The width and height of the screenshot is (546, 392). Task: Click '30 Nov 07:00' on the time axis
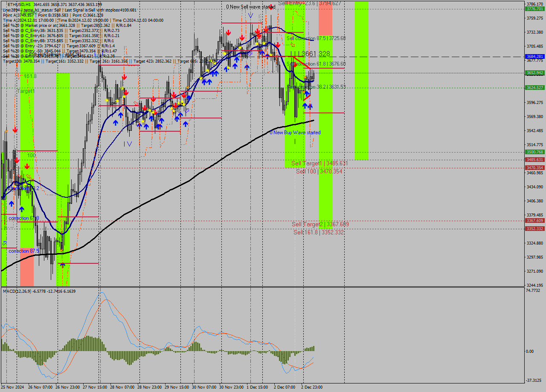tap(204, 387)
